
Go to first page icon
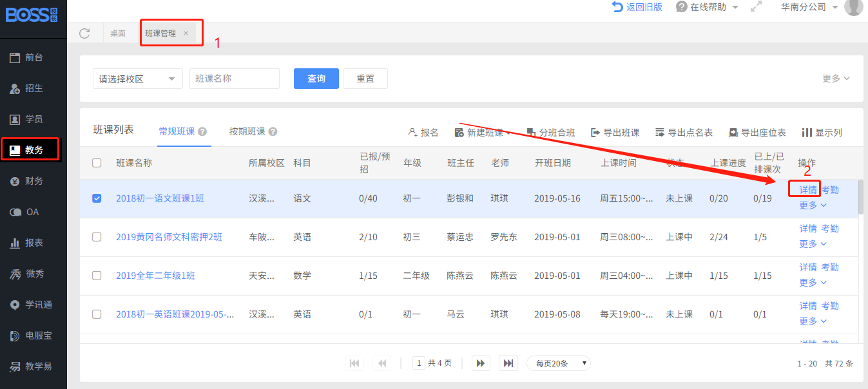pyautogui.click(x=354, y=363)
